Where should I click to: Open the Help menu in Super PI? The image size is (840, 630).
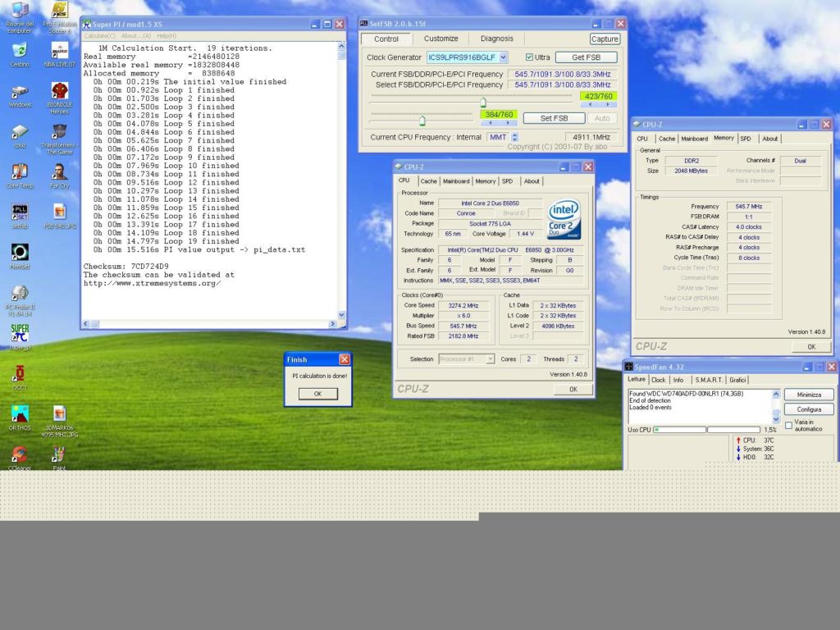pyautogui.click(x=167, y=36)
